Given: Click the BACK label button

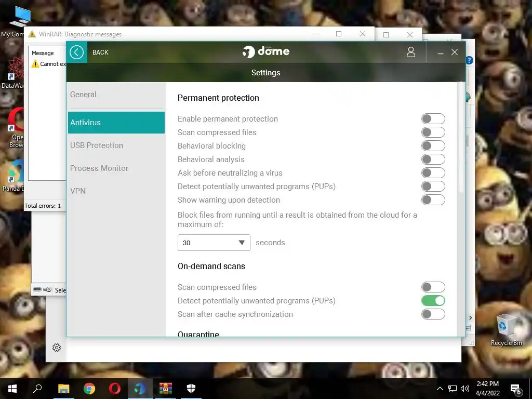Looking at the screenshot, I should tap(100, 52).
